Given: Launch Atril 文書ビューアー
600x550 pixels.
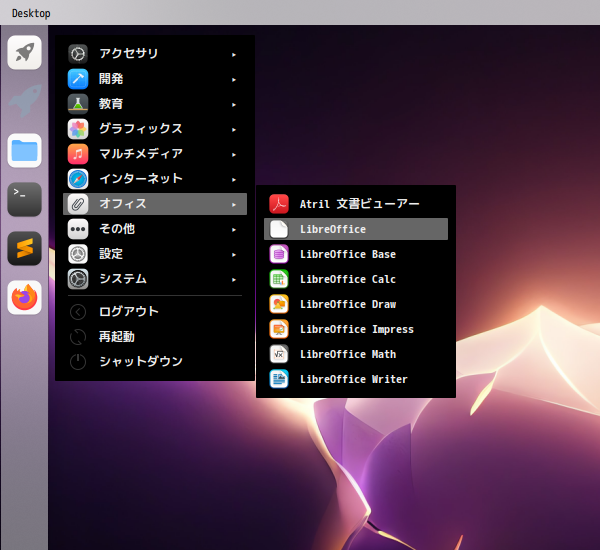Looking at the screenshot, I should point(356,204).
